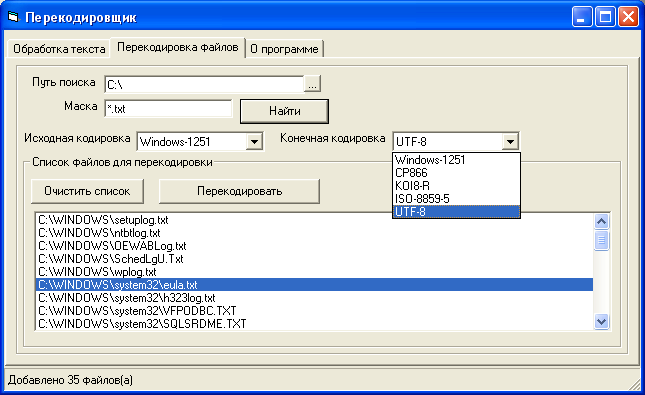
Task: Click the Найти button
Action: (284, 111)
